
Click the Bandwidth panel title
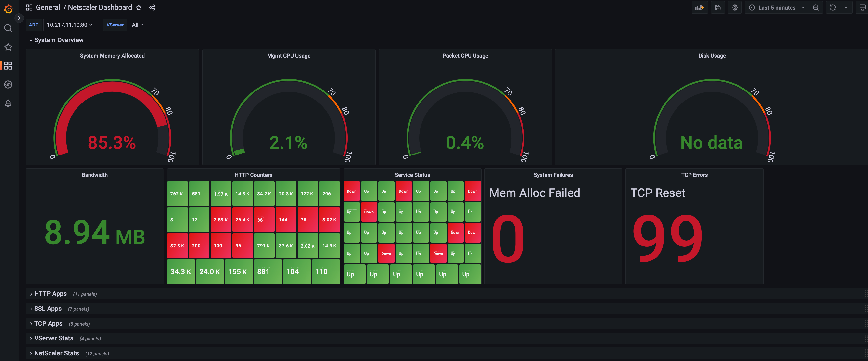(x=95, y=175)
